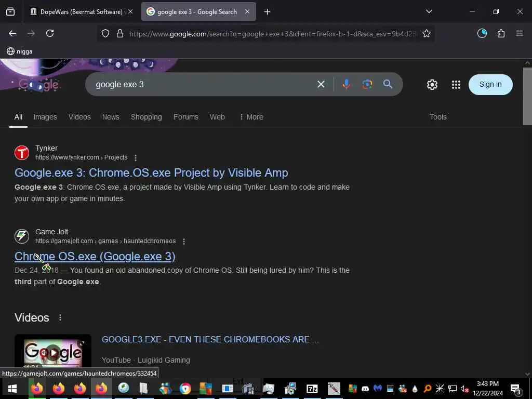Select the All results tab
Image resolution: width=532 pixels, height=399 pixels.
click(x=18, y=117)
